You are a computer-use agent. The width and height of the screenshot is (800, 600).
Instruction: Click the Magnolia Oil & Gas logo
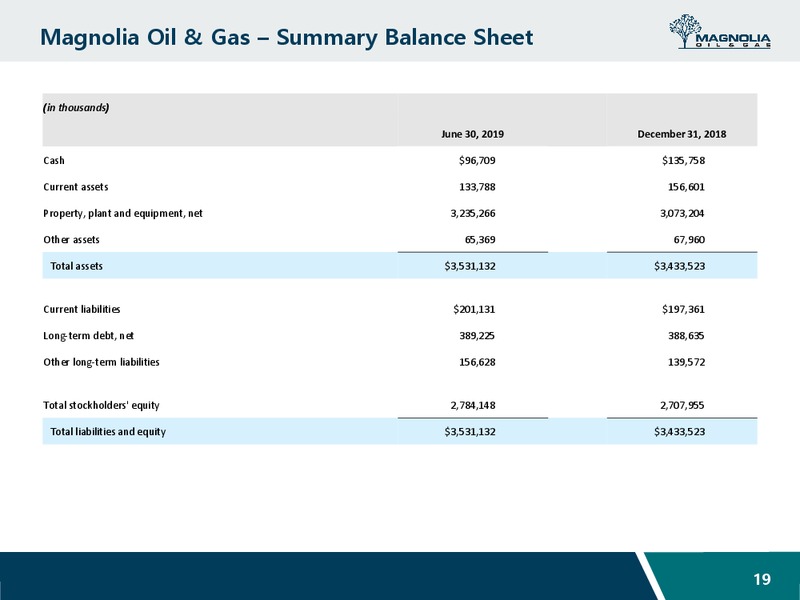click(720, 32)
